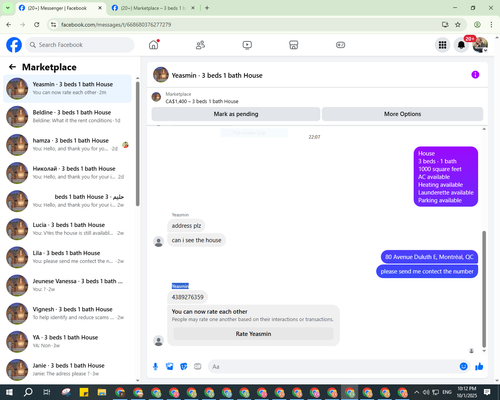
Task: Click the message input field Aa
Action: coord(333,367)
